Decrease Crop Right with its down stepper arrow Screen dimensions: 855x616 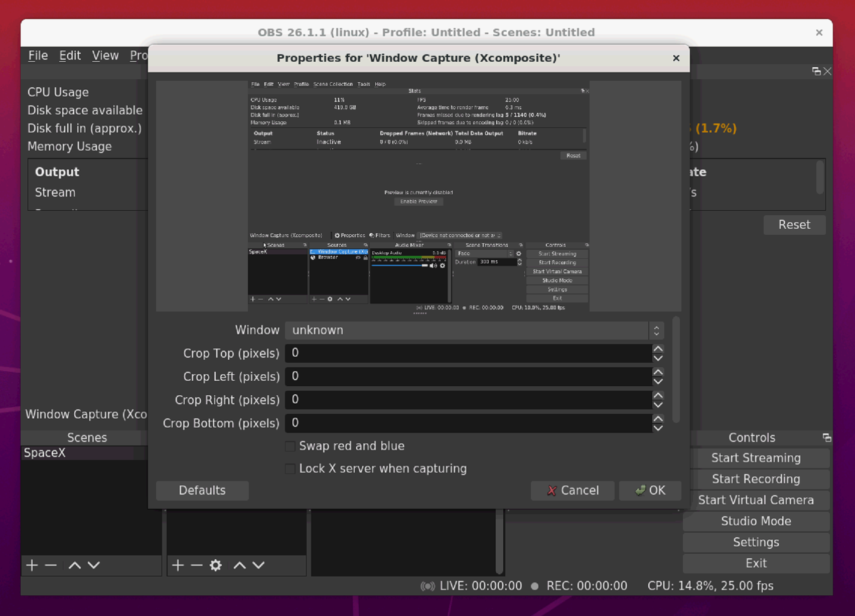point(658,404)
